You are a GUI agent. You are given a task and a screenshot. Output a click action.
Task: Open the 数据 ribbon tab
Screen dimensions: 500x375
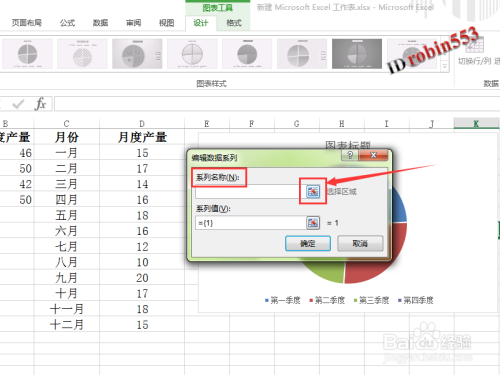pyautogui.click(x=100, y=23)
